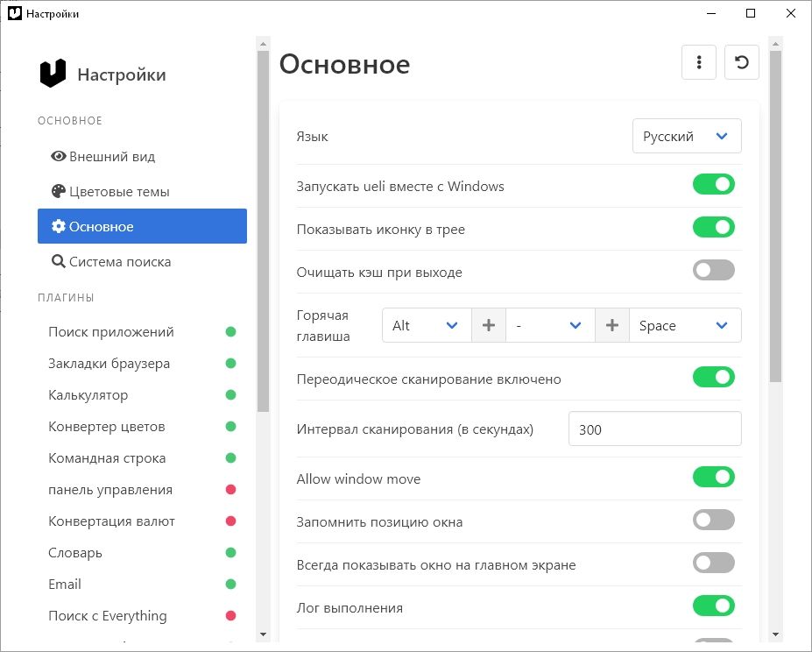The width and height of the screenshot is (812, 652).
Task: Click the palette icon for Цветовые темы
Action: click(59, 192)
